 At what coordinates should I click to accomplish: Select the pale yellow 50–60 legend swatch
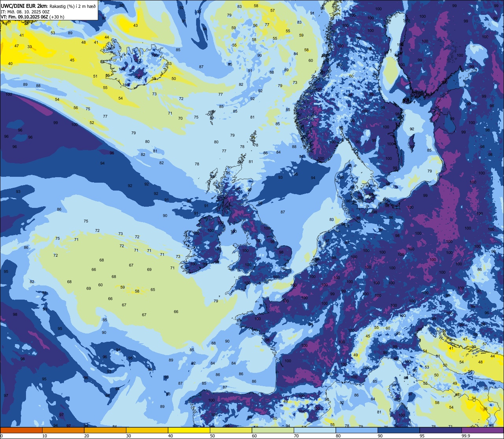click(x=231, y=430)
